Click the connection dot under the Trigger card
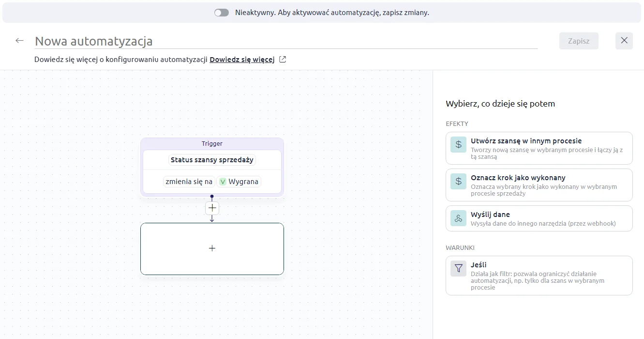Screen dimensions: 644x339 click(x=212, y=196)
